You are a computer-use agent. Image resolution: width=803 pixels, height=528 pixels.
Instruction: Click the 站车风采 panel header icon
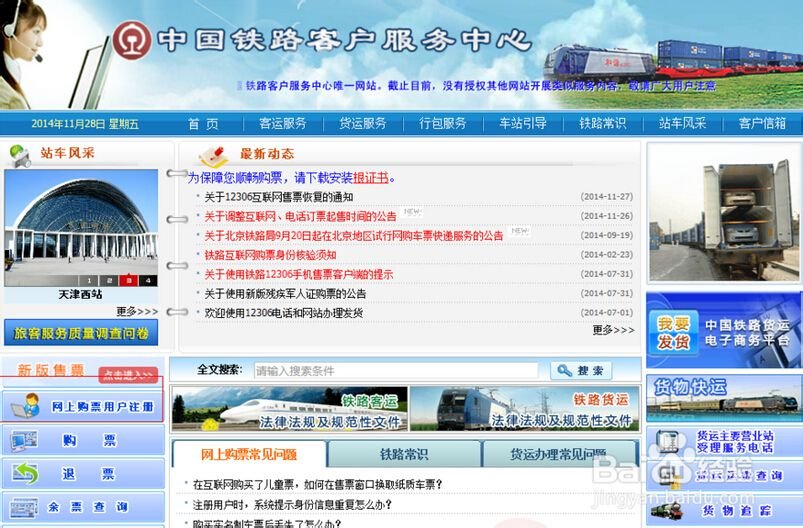pos(20,156)
